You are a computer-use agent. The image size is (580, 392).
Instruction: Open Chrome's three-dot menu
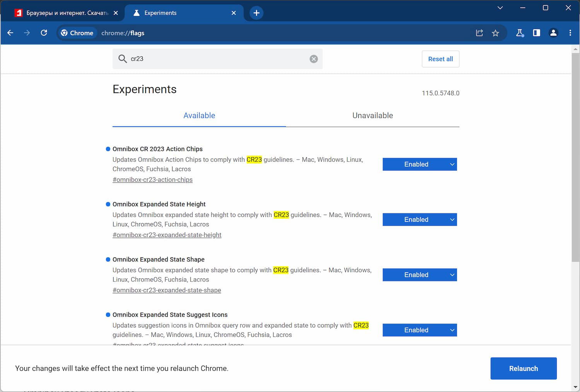[x=570, y=33]
